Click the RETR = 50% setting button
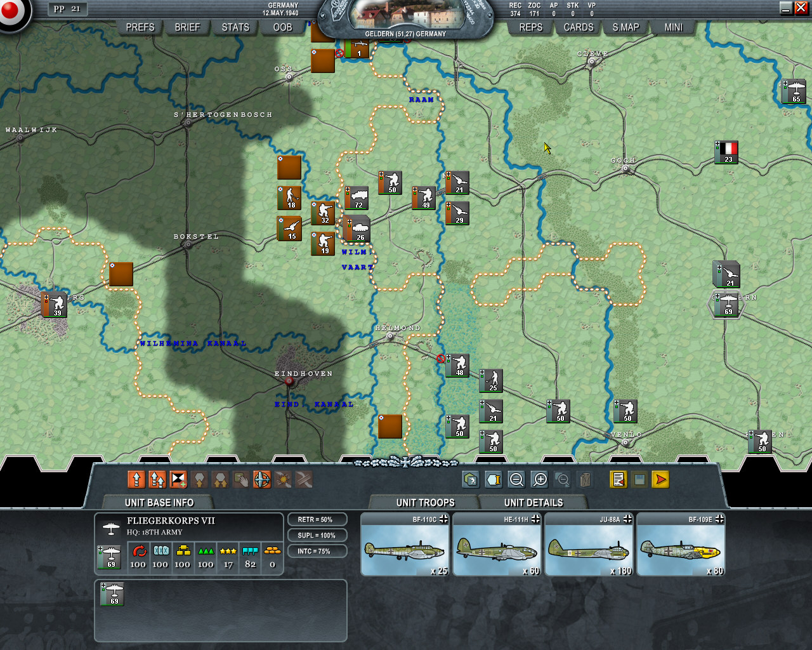 point(317,519)
